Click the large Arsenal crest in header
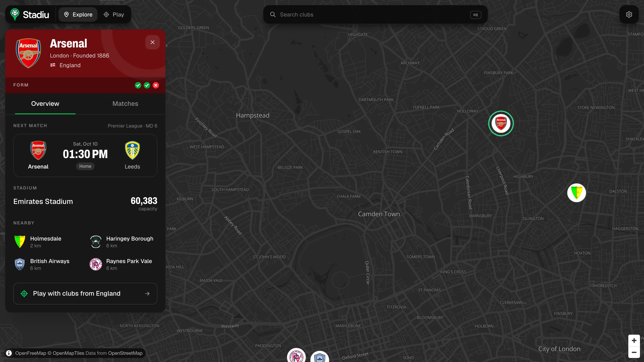Screen dimensions: 644x362 29,53
